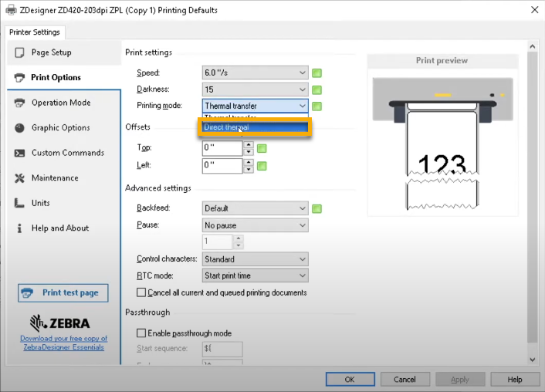
Task: Click the green indicator beside Printing mode
Action: [317, 106]
